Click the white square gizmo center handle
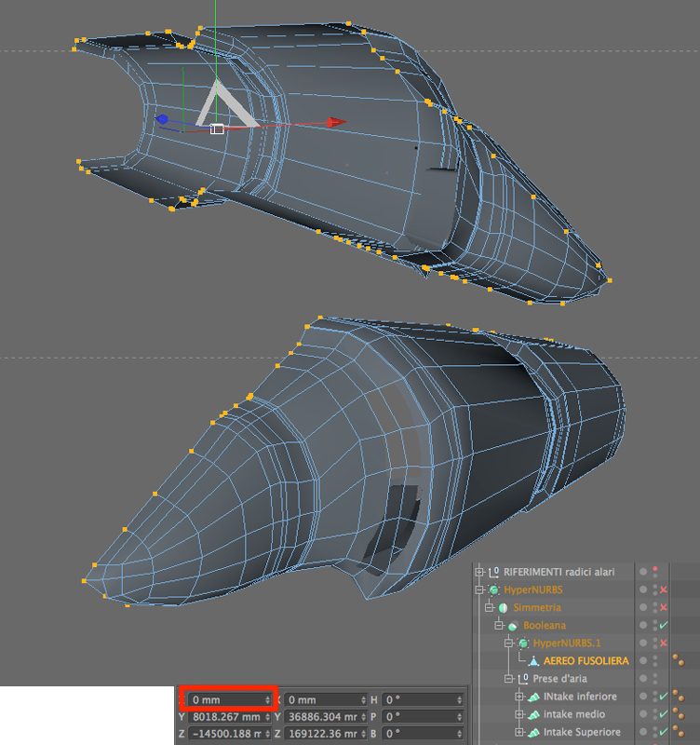 (217, 129)
